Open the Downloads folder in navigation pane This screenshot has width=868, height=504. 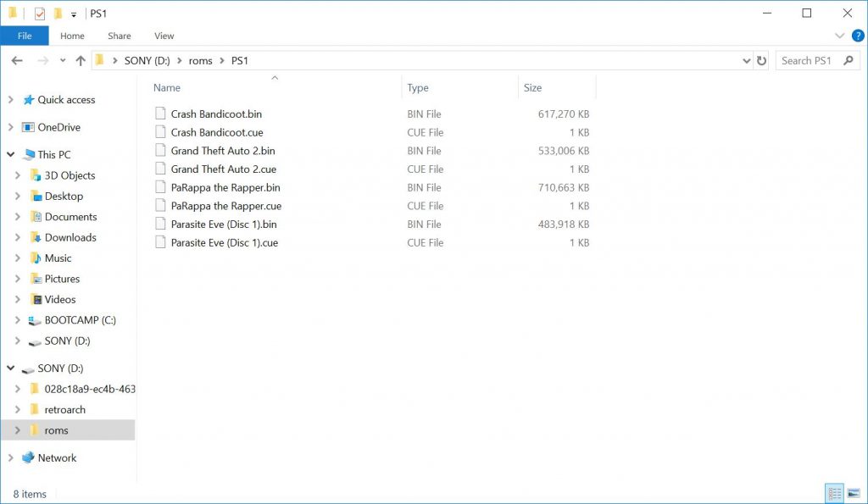70,237
